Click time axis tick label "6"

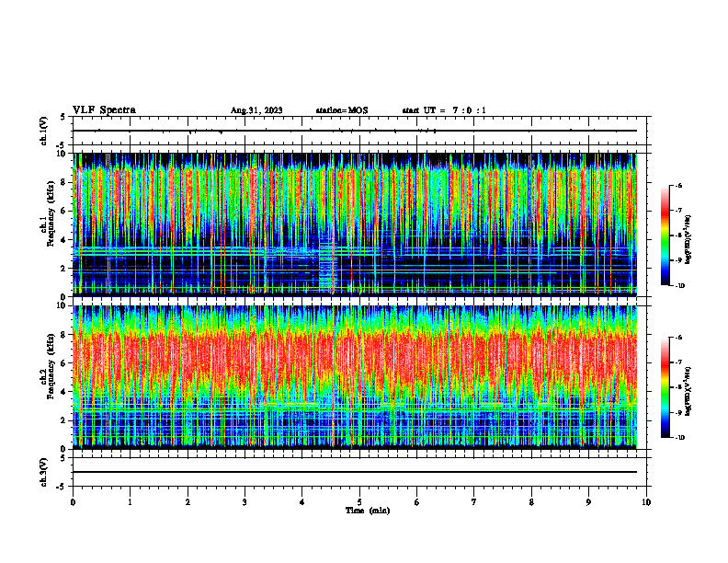[417, 502]
